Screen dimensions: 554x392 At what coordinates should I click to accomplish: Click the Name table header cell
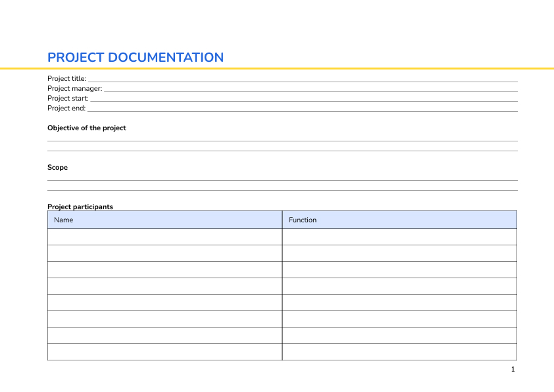click(x=164, y=220)
